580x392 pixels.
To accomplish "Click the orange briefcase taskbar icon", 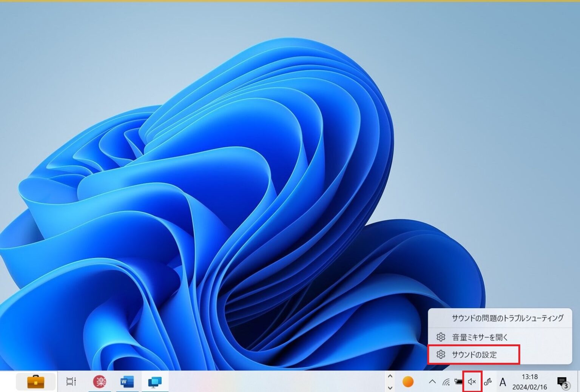I will pyautogui.click(x=36, y=381).
